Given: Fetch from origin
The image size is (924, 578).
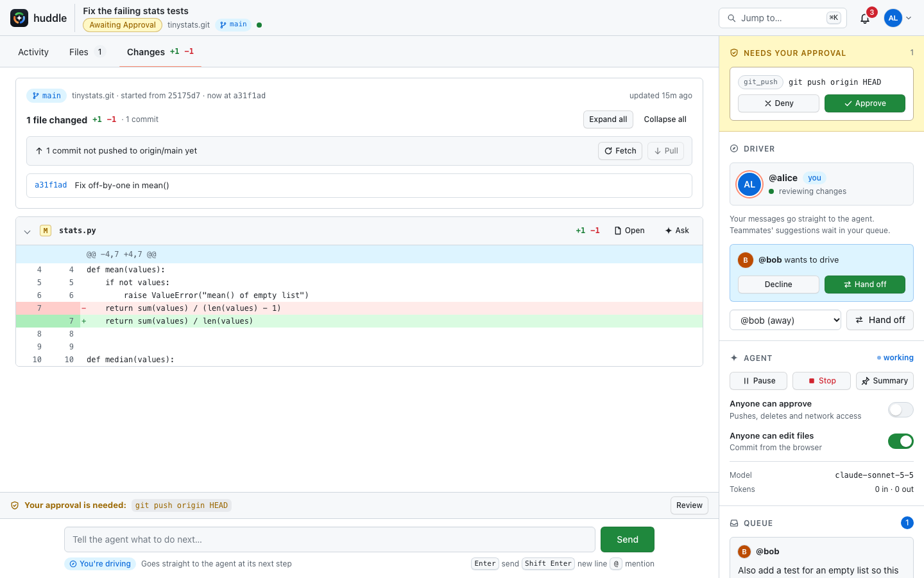Looking at the screenshot, I should click(620, 151).
